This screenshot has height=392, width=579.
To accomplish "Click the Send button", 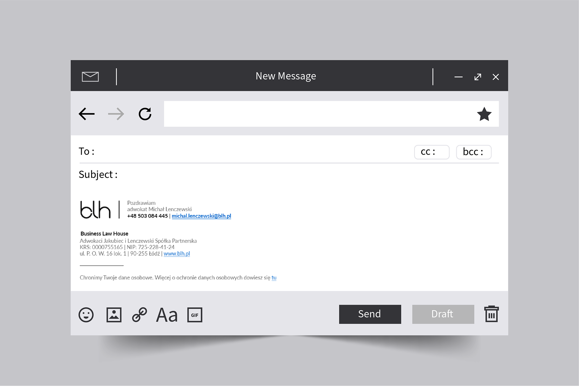I will coord(370,314).
